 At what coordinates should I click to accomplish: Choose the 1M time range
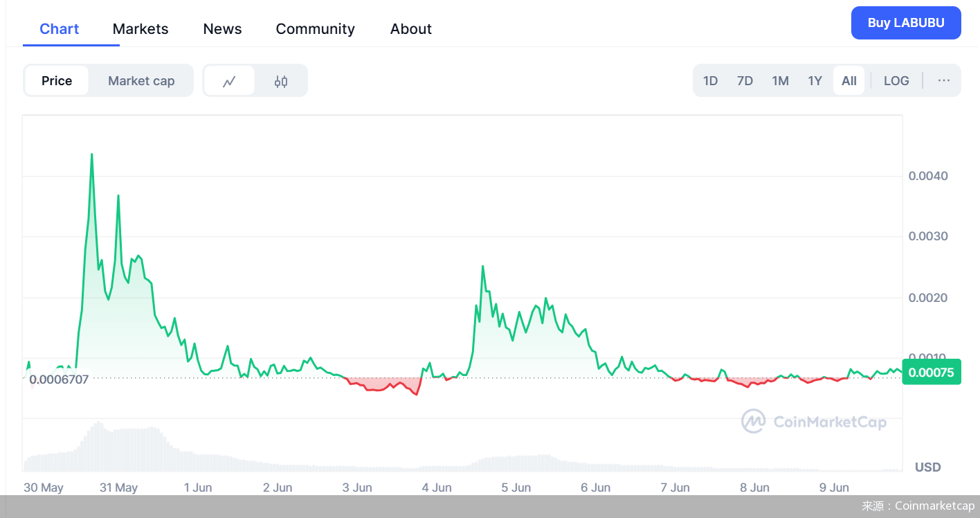coord(780,81)
